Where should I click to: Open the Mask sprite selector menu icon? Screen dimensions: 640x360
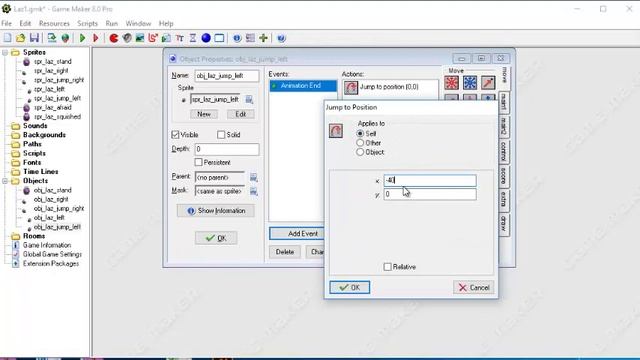coord(253,191)
